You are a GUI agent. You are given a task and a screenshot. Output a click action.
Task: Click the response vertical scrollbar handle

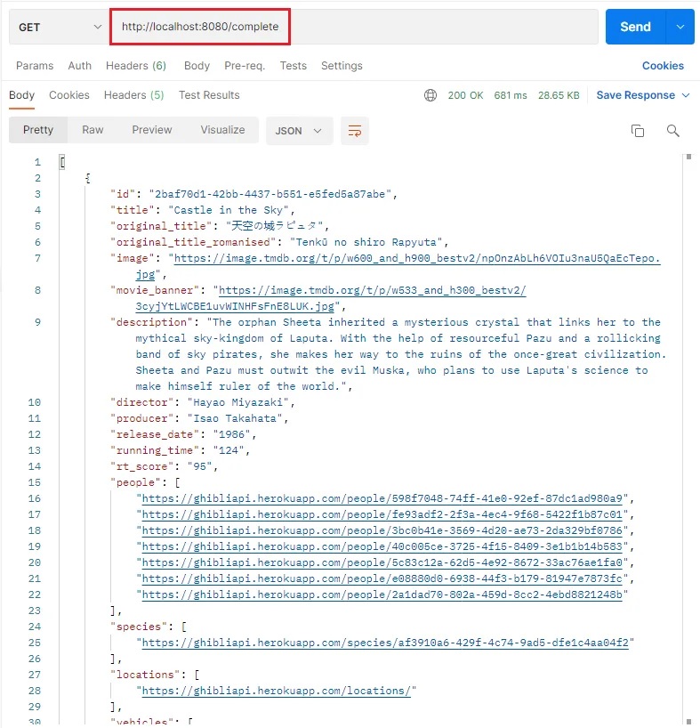coord(688,157)
